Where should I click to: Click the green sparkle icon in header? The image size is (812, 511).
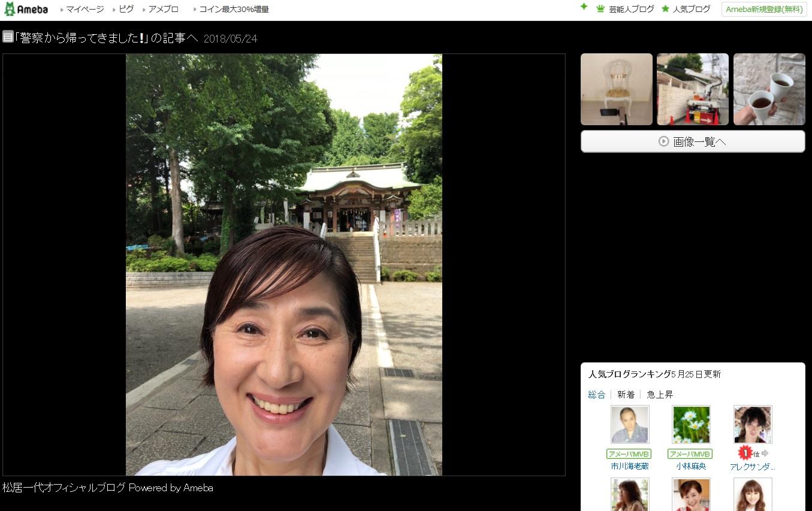584,7
